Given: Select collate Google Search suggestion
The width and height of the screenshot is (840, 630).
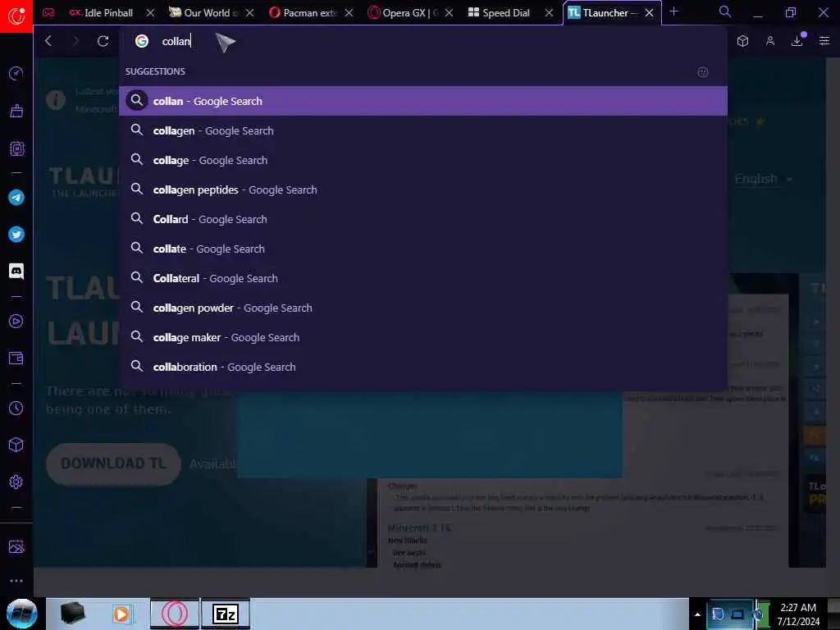Looking at the screenshot, I should point(422,248).
